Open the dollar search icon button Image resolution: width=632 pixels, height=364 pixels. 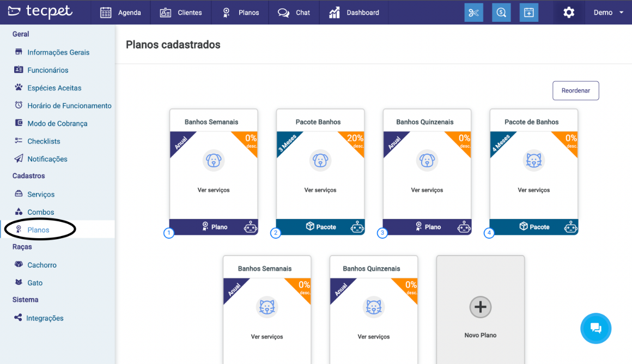pos(501,13)
